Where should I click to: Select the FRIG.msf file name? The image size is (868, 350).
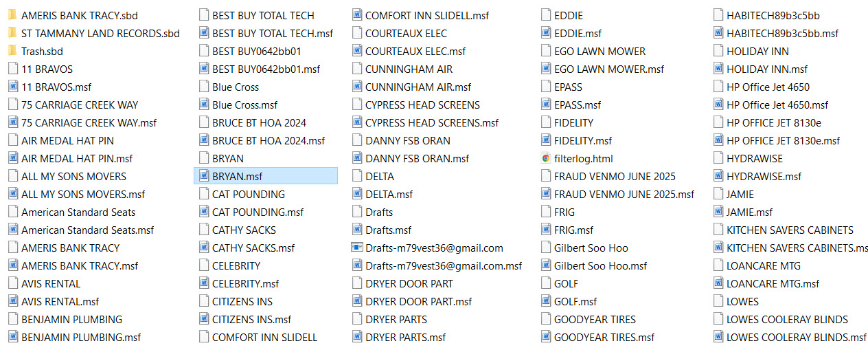574,230
